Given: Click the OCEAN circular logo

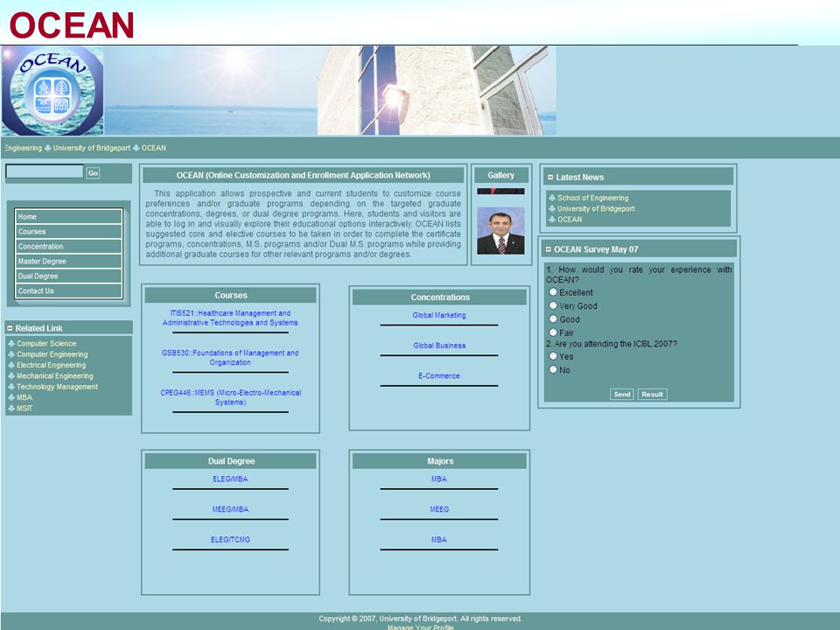Looking at the screenshot, I should (x=52, y=90).
